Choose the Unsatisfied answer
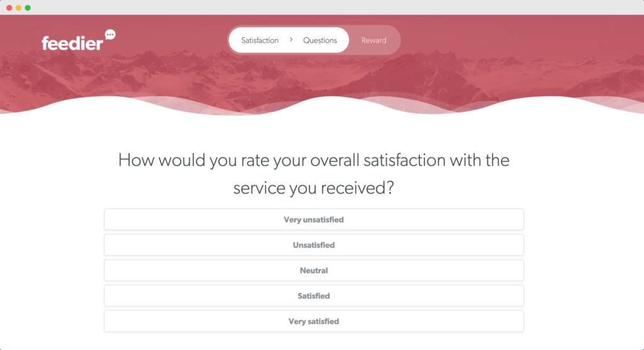This screenshot has height=350, width=644. (x=314, y=245)
